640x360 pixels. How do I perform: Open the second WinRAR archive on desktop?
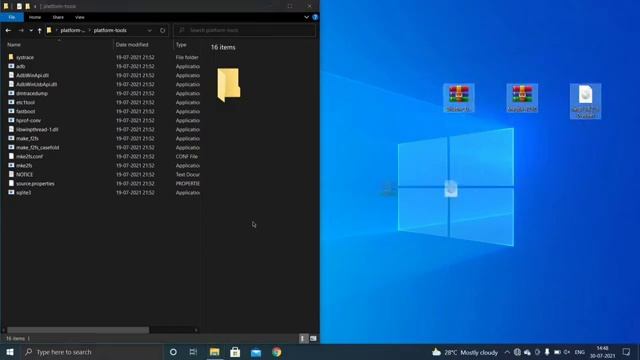coord(522,98)
